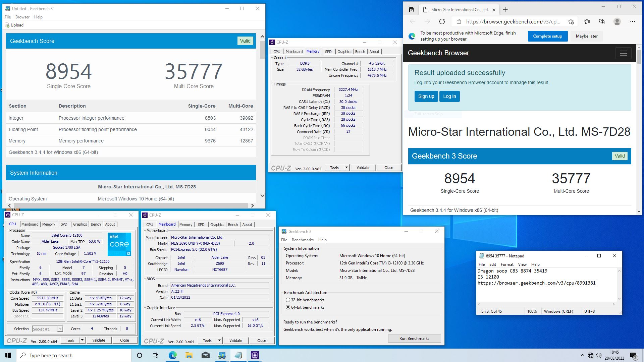Open Task View on taskbar
The image size is (644, 362).
156,355
